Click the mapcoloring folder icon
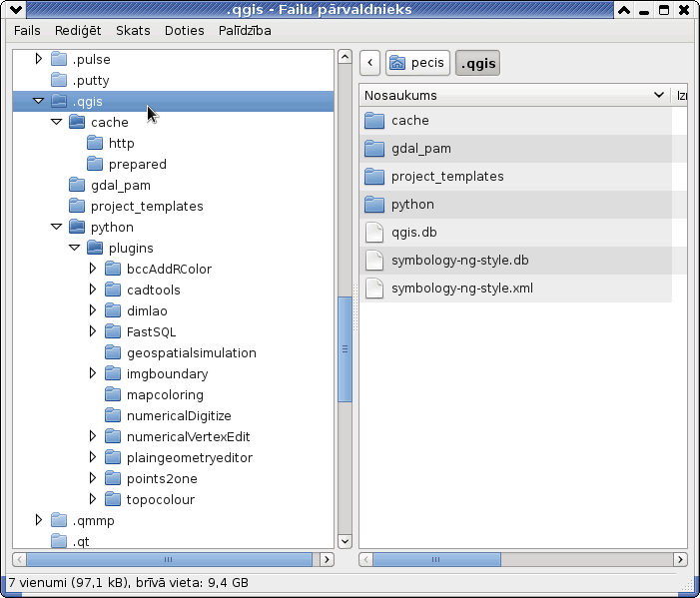This screenshot has height=598, width=700. pos(113,394)
